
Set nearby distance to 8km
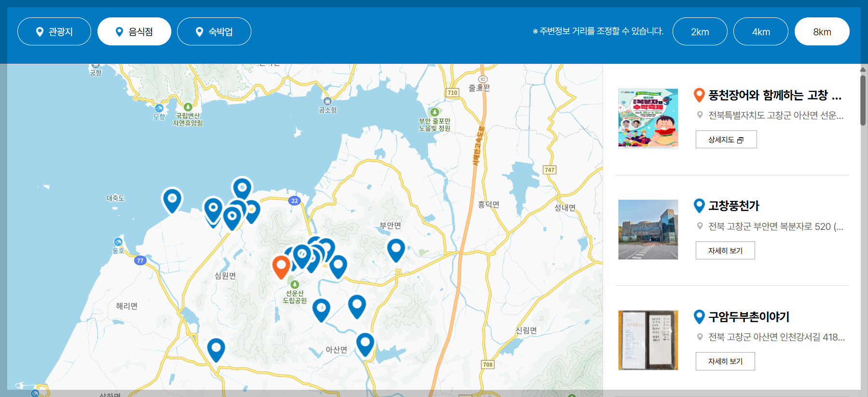pyautogui.click(x=822, y=31)
